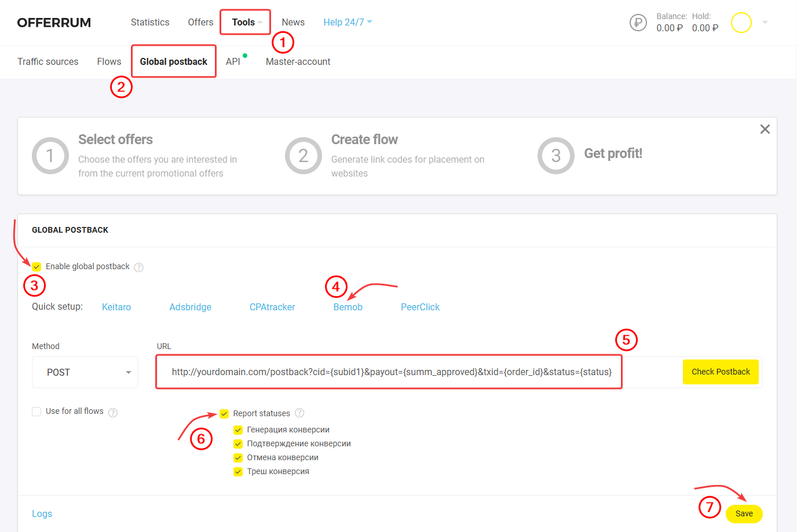The height and width of the screenshot is (532, 797).
Task: Expand the Help 24/7 dropdown
Action: click(348, 22)
